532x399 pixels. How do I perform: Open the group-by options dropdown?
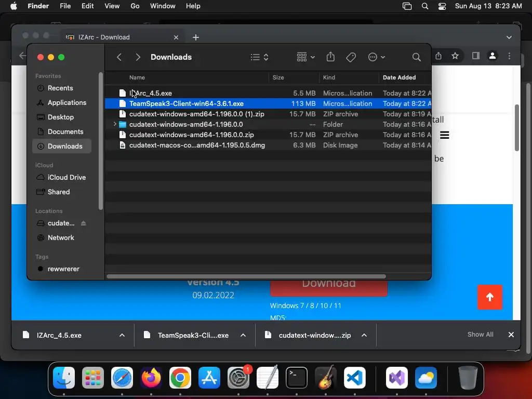[305, 57]
